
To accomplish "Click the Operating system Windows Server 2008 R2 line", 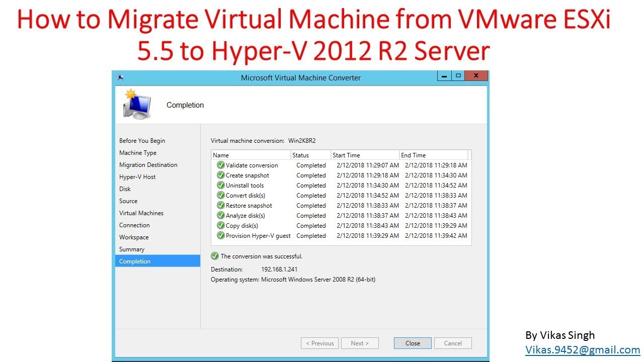I will pos(293,280).
